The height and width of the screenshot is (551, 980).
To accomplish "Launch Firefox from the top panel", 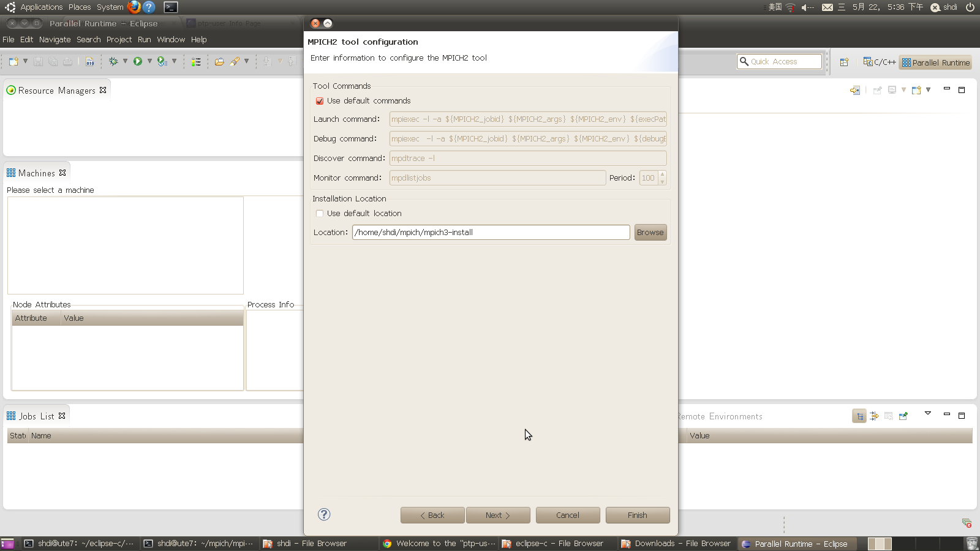I will point(134,7).
